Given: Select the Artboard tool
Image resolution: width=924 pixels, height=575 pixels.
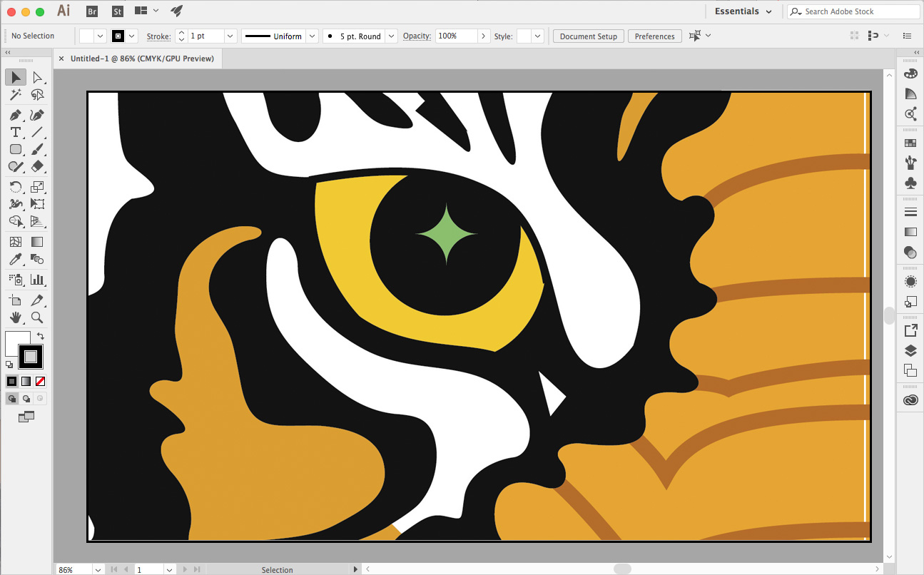Looking at the screenshot, I should 16,300.
